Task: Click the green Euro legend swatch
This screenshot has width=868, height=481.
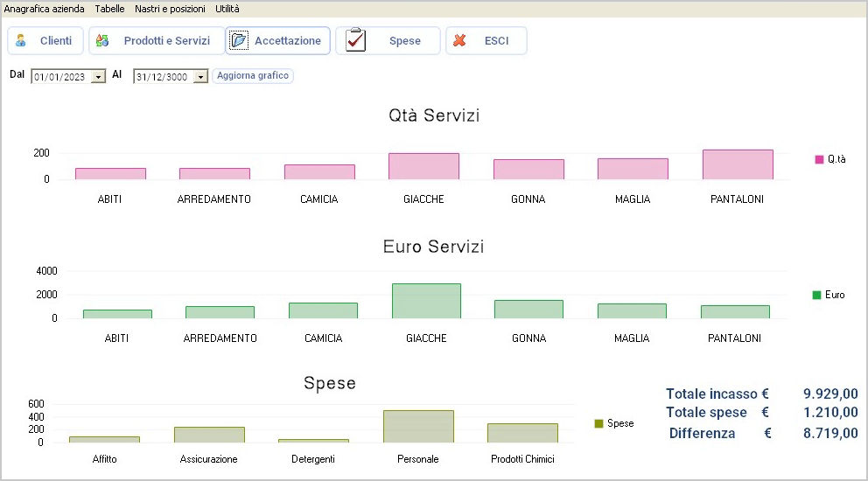Action: point(816,295)
